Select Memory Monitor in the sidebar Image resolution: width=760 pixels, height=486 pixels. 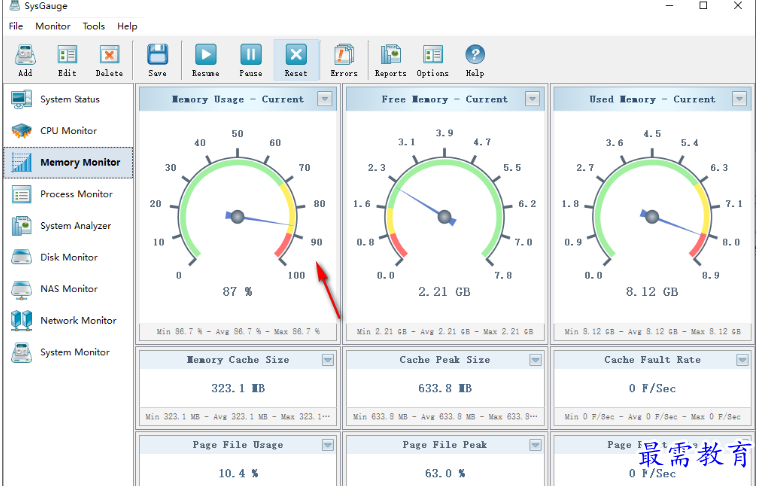click(x=68, y=162)
